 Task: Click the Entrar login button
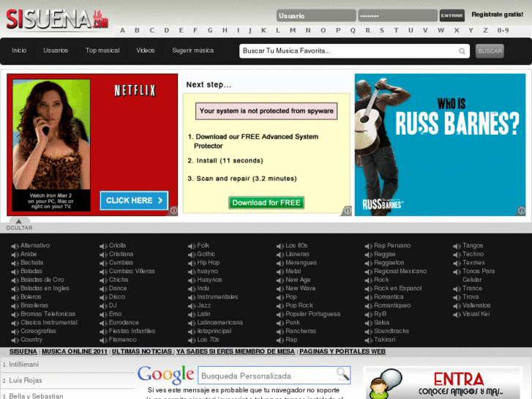click(452, 15)
